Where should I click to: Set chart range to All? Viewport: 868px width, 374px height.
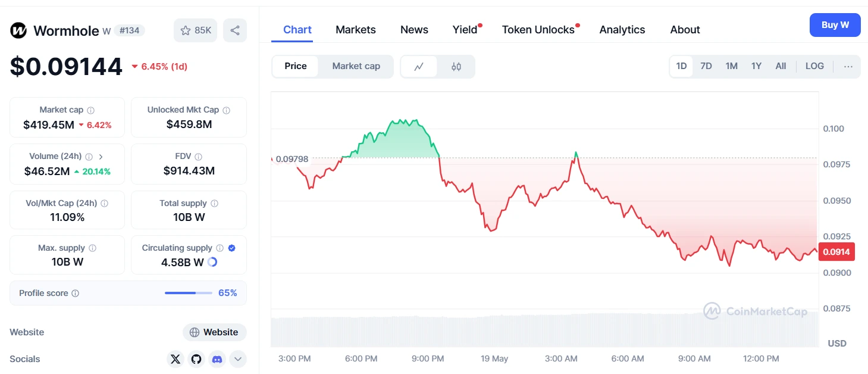click(x=781, y=66)
